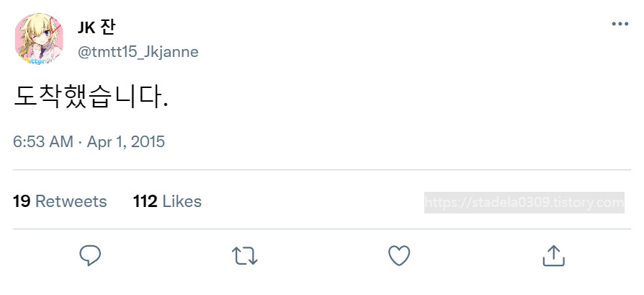Follow the stadela0309.tistory.com watermark URL

[x=546, y=203]
